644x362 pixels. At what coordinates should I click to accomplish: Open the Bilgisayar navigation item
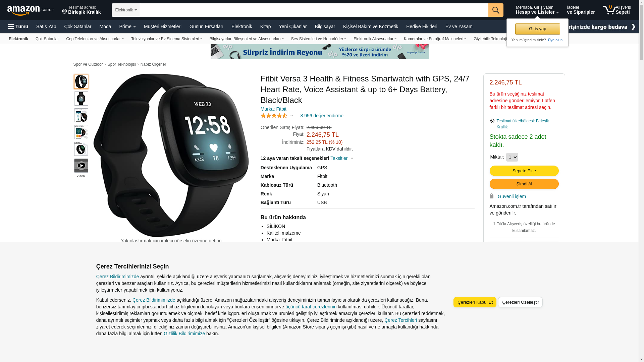tap(325, 26)
